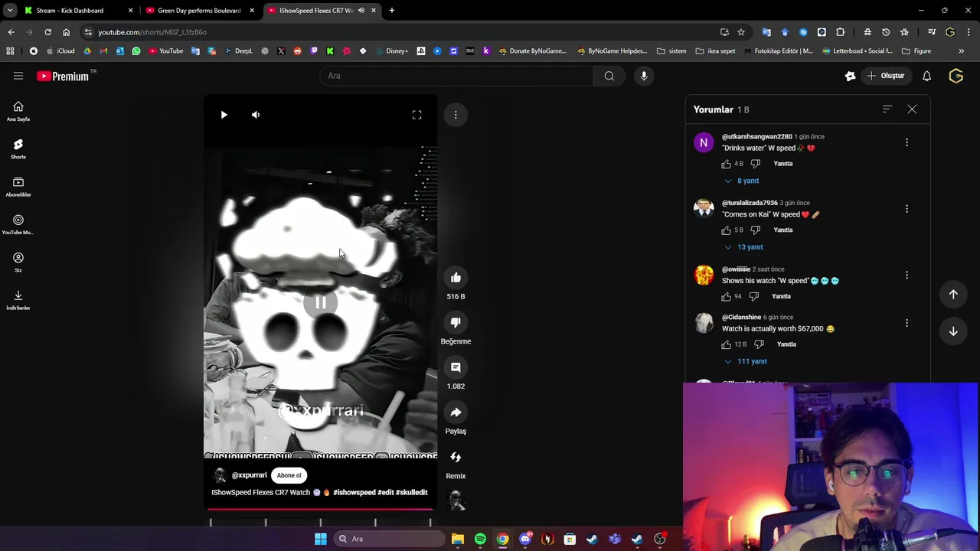Switch to Green Day performs Boulevard tab
980x551 pixels.
point(199,11)
